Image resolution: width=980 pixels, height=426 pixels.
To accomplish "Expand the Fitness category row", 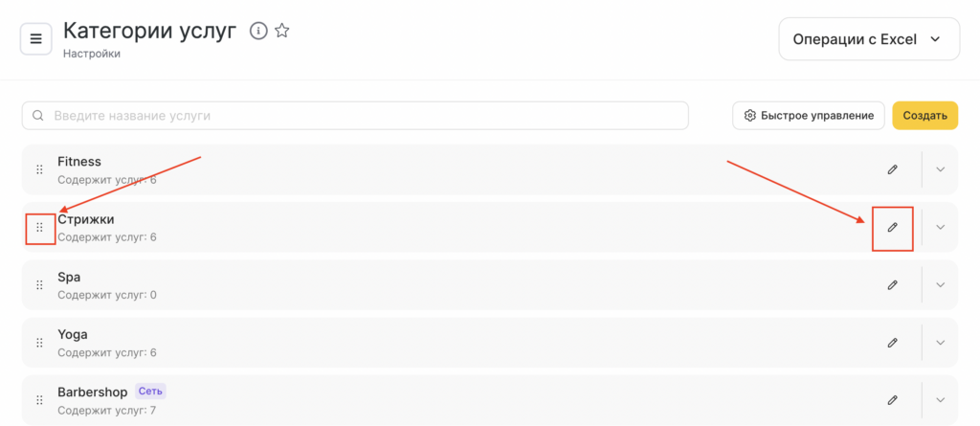I will (940, 169).
